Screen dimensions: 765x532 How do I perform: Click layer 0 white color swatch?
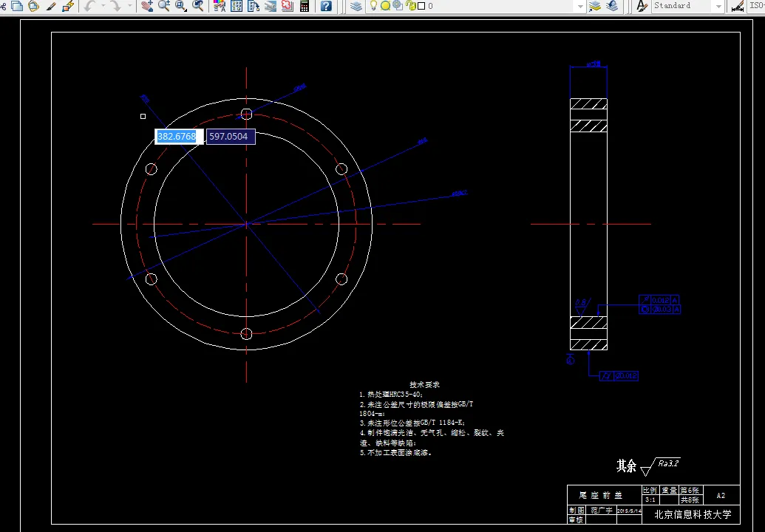tap(421, 6)
